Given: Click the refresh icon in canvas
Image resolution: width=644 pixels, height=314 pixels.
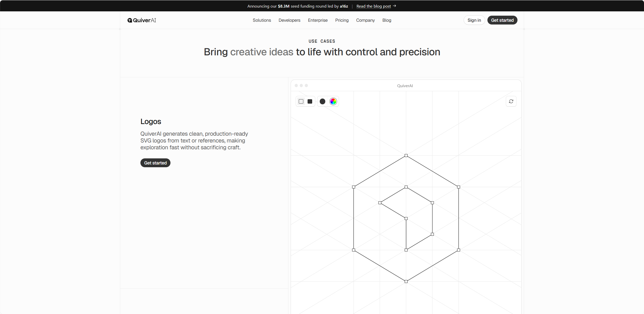Looking at the screenshot, I should click(x=511, y=101).
